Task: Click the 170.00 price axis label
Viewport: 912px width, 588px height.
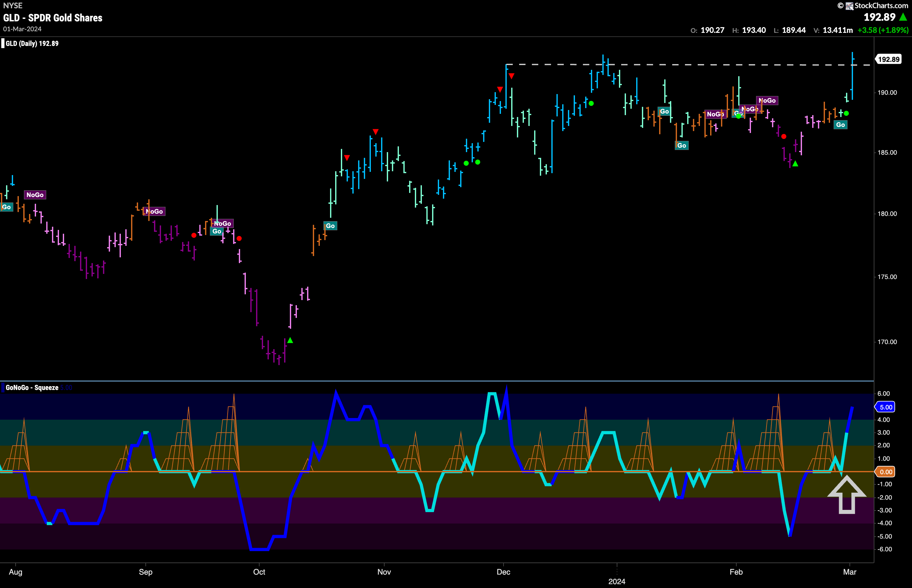Action: click(x=887, y=342)
